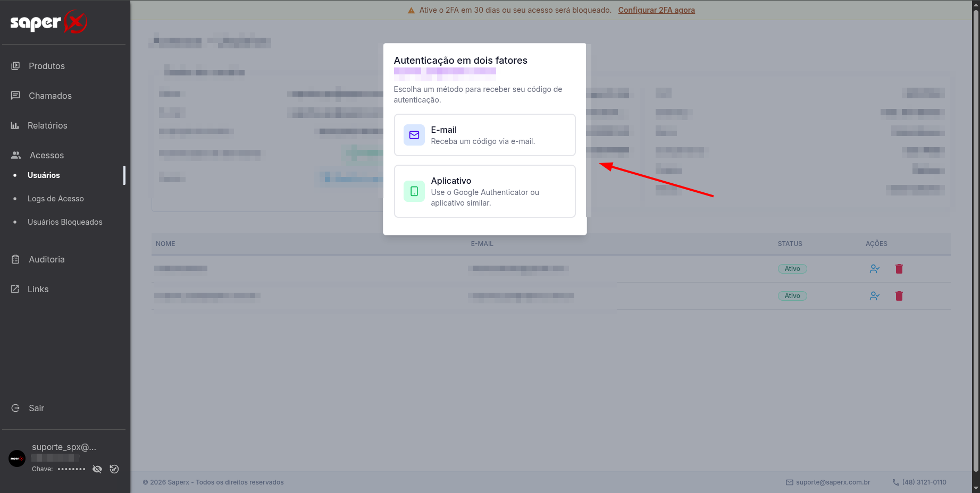
Task: Click the regenerate key refresh icon
Action: (114, 469)
